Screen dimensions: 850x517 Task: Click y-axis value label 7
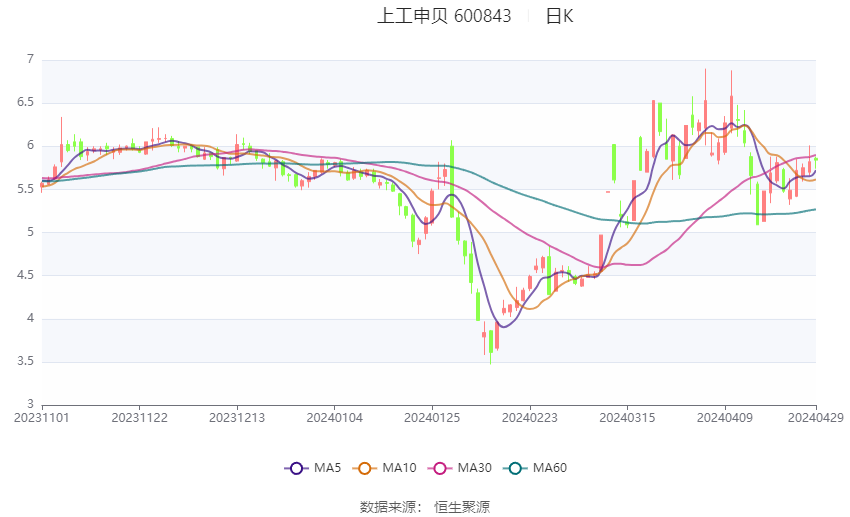coord(30,59)
